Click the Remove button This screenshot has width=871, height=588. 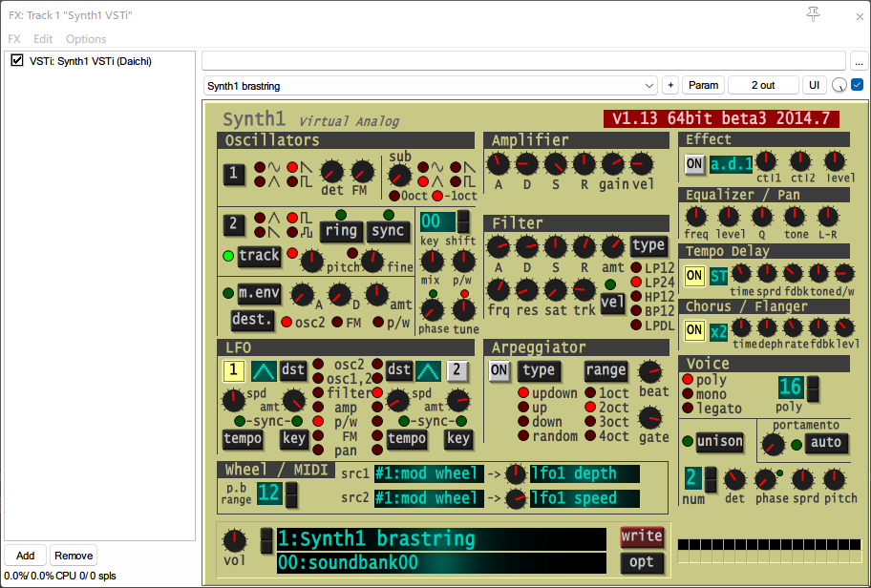pos(74,556)
